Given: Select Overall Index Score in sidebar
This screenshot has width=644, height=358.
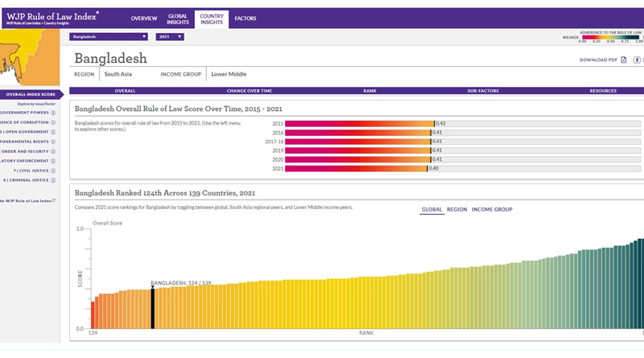Looking at the screenshot, I should pos(31,94).
